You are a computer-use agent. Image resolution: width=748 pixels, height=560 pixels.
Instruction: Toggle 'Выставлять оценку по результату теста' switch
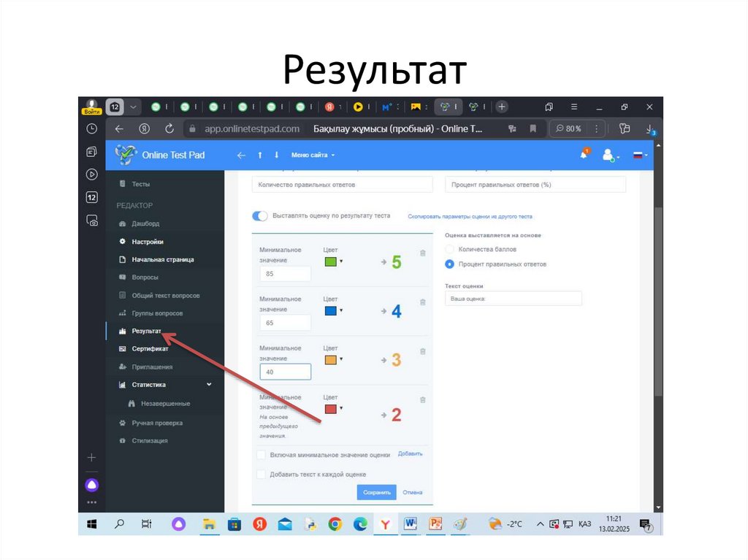260,216
